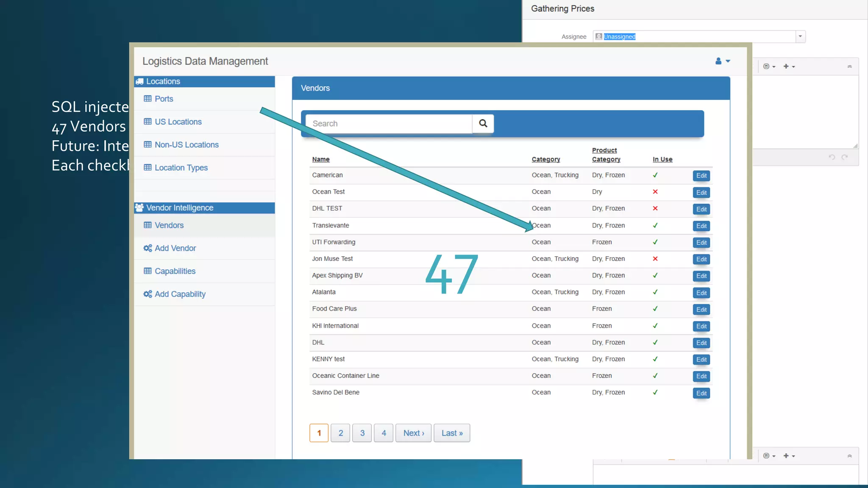
Task: Click the Next page button
Action: [x=414, y=433]
